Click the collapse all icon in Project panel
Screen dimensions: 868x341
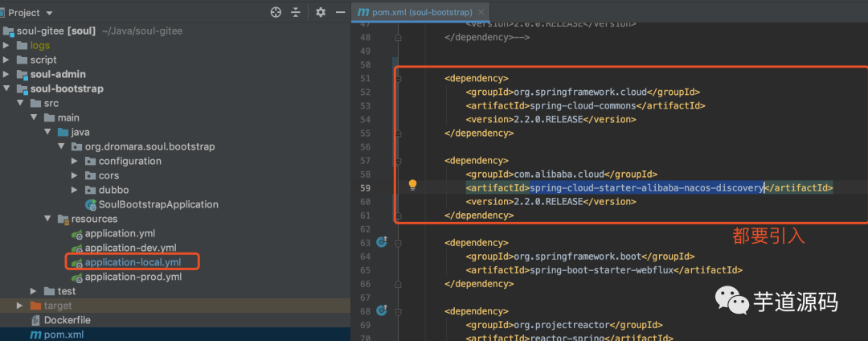[x=296, y=12]
